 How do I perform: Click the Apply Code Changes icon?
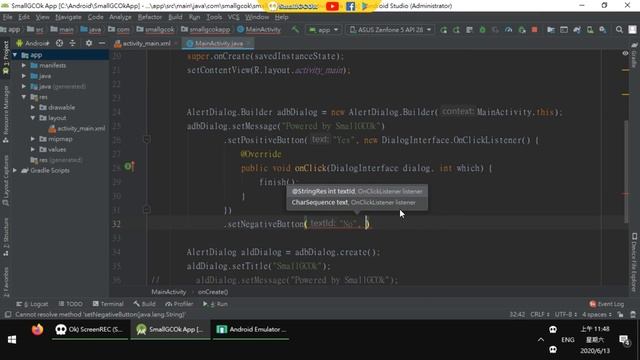[x=469, y=30]
